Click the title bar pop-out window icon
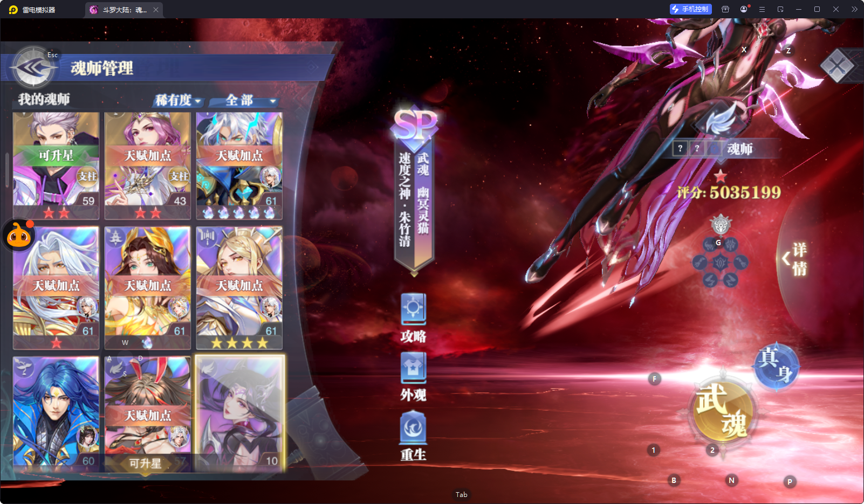This screenshot has height=504, width=864. (780, 9)
